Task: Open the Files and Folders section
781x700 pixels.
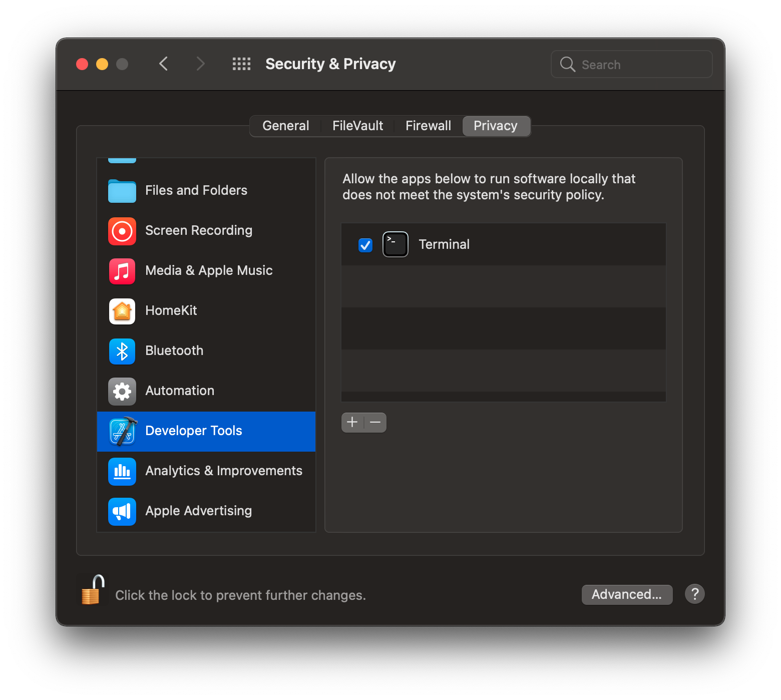Action: [x=196, y=190]
